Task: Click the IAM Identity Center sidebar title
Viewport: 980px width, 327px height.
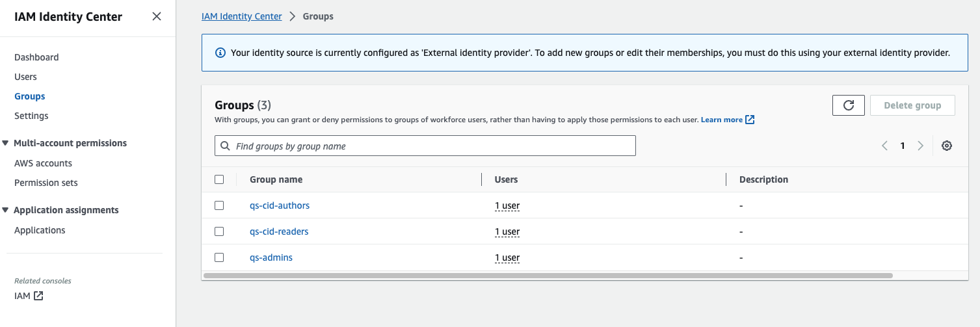Action: tap(68, 17)
